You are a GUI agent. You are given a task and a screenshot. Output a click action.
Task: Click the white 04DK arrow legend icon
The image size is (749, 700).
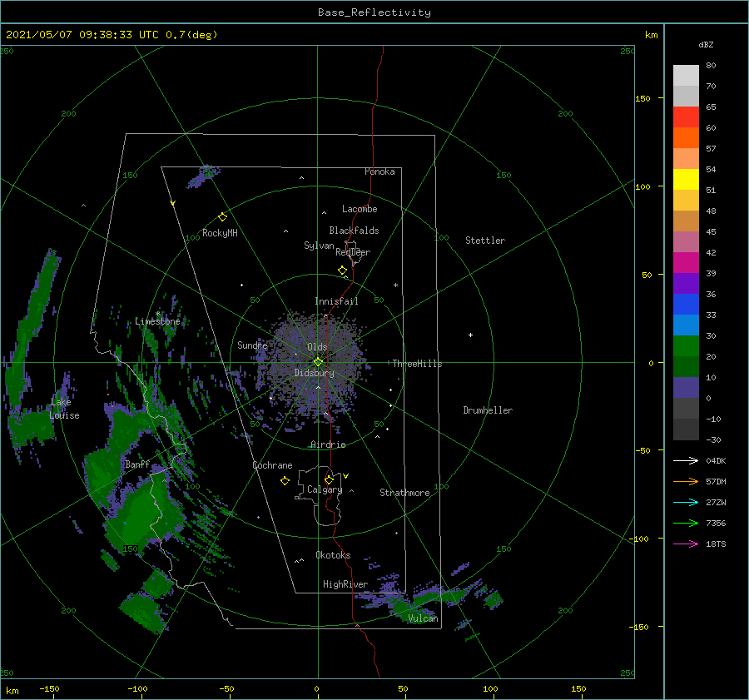686,460
